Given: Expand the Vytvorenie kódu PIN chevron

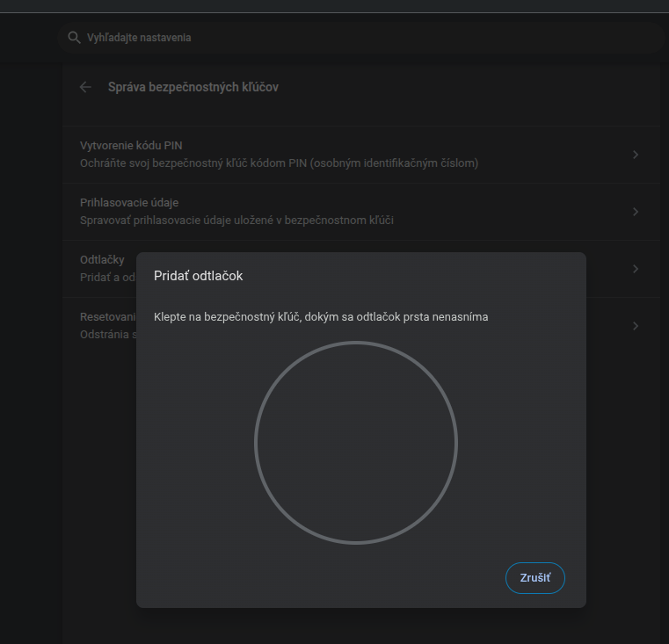Looking at the screenshot, I should click(x=636, y=155).
